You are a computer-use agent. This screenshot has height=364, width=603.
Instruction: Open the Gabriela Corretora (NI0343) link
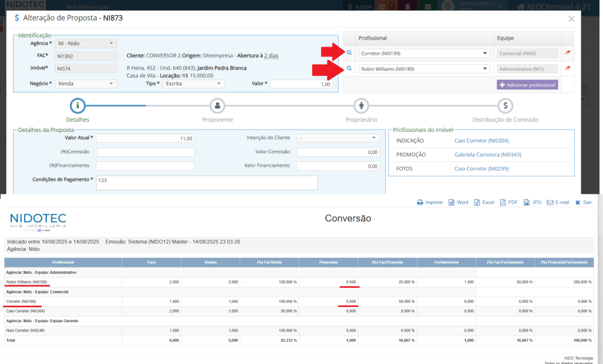pyautogui.click(x=488, y=155)
